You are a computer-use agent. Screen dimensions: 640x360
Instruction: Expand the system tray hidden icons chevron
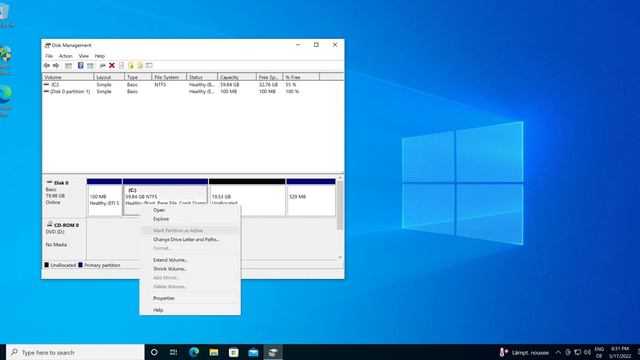point(558,352)
